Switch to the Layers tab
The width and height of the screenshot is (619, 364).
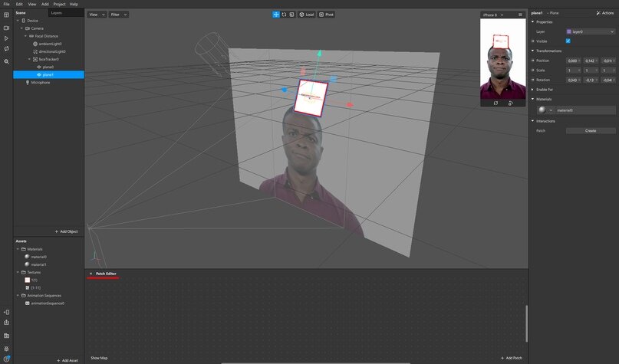point(57,13)
